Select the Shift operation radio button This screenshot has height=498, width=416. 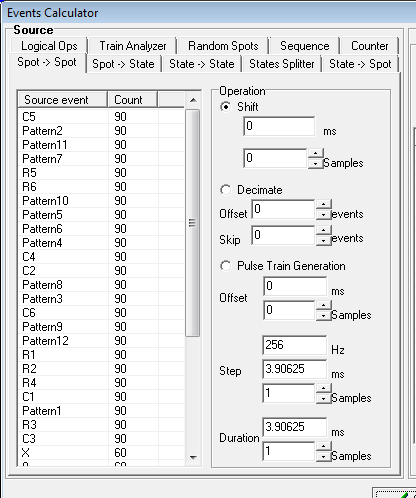tap(226, 107)
